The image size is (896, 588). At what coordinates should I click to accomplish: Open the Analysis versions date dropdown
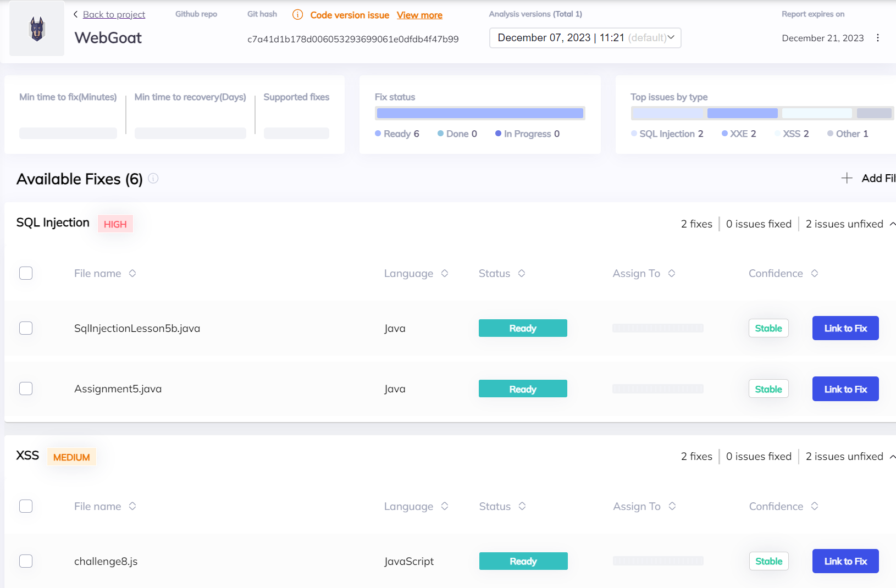(585, 38)
